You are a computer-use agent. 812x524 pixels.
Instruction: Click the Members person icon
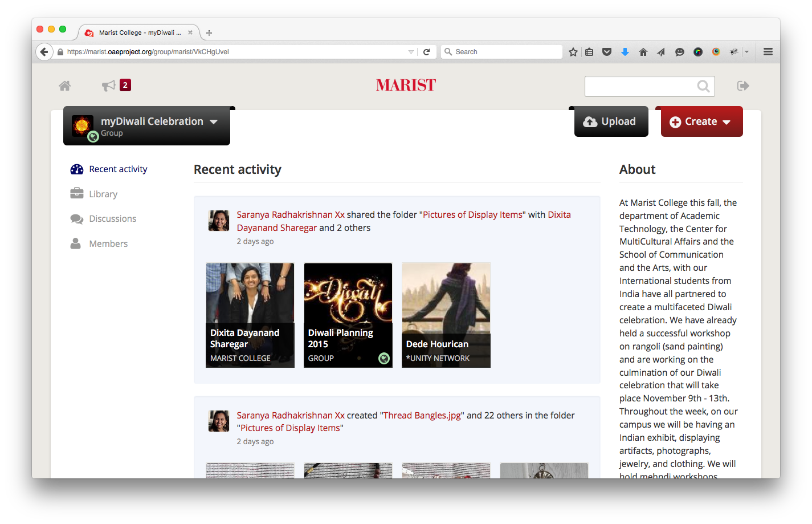coord(75,243)
